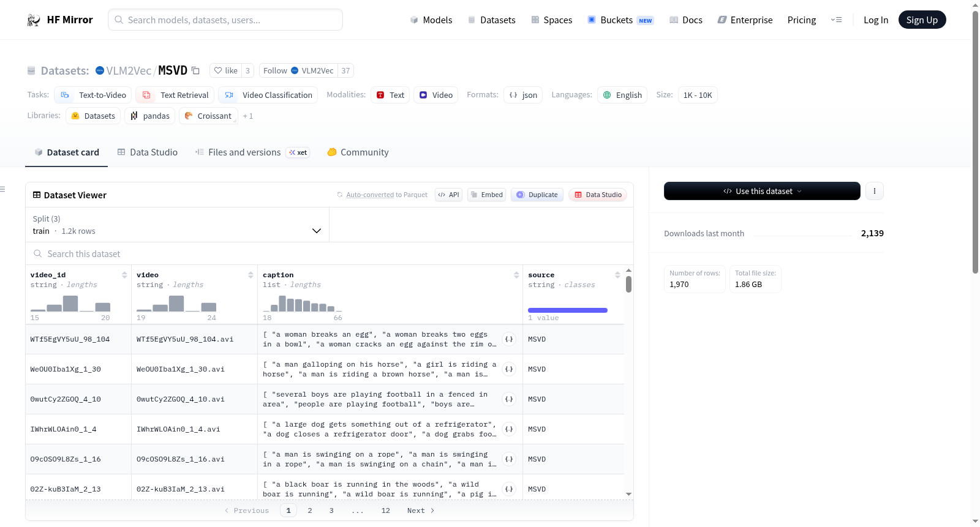Click the Duplicate button

pyautogui.click(x=537, y=195)
